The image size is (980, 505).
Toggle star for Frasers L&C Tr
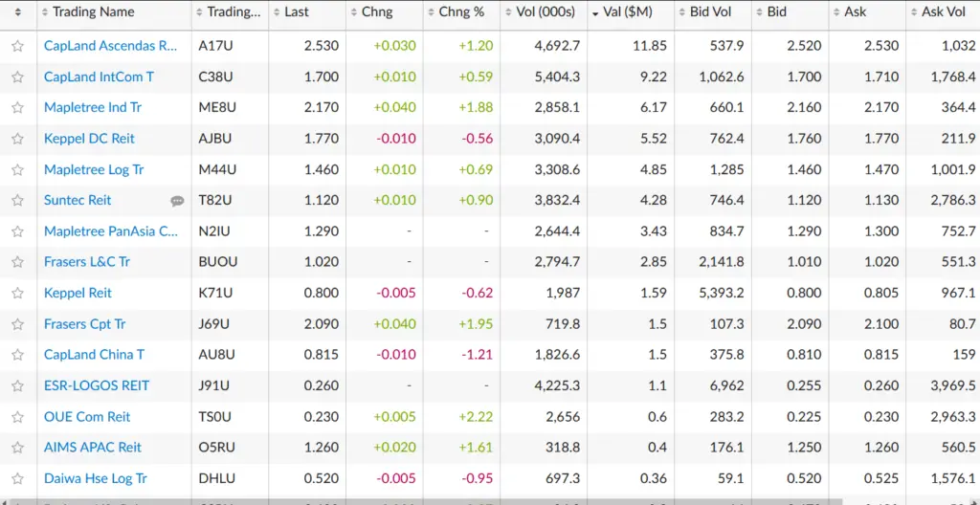(17, 262)
